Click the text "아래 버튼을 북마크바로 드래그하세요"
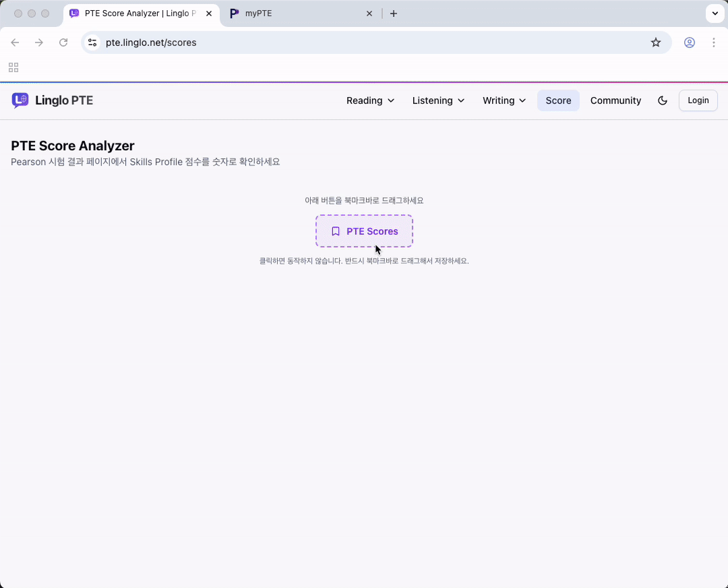 tap(364, 201)
